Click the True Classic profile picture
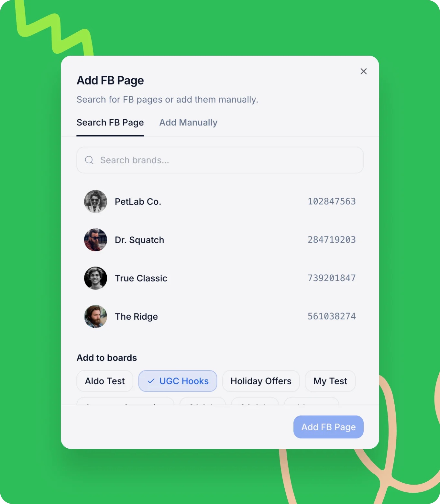Image resolution: width=440 pixels, height=504 pixels. 95,278
